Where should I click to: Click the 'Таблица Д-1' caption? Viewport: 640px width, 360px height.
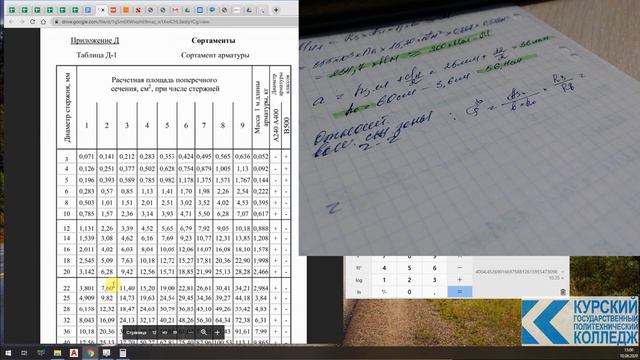tap(97, 55)
